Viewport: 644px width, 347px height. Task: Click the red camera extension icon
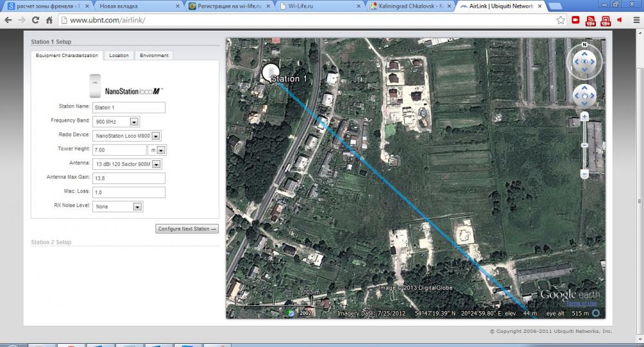coord(575,20)
